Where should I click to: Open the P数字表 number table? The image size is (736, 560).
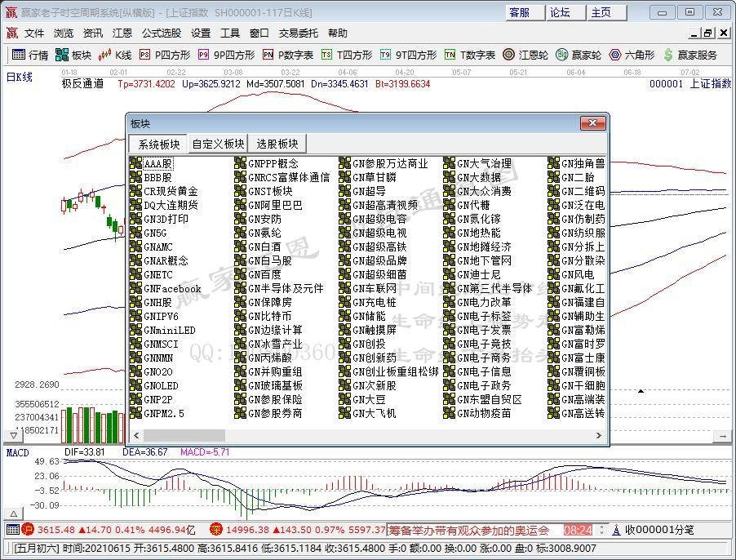pos(288,55)
